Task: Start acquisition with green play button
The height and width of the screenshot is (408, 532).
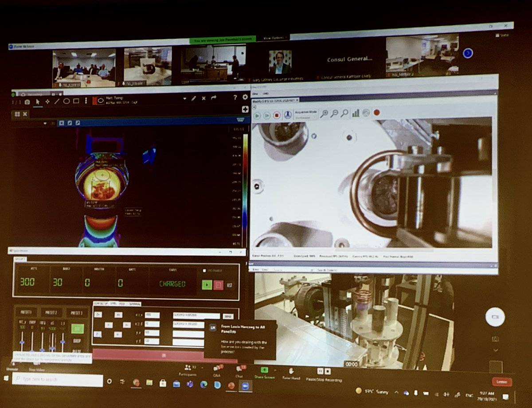Action: 257,115
